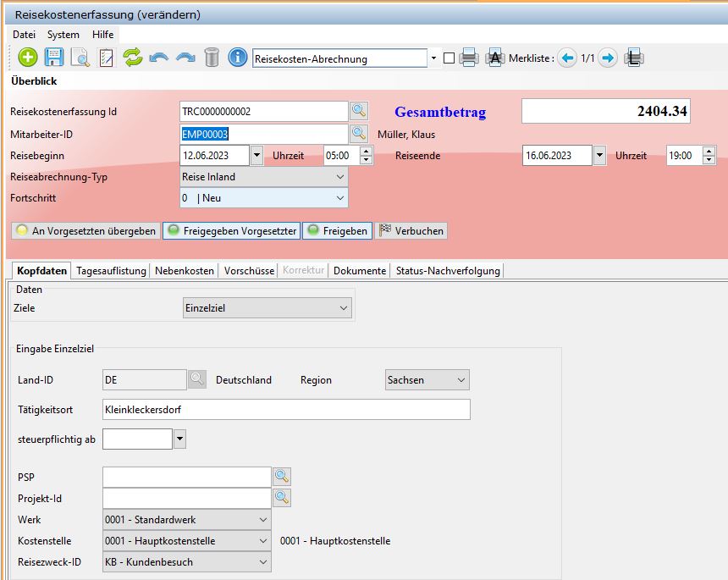
Task: Click into the Tätigkeitsort text field
Action: click(286, 410)
